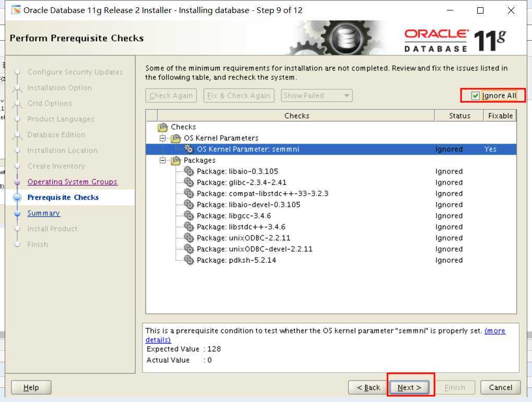Click Fix & Check Again button
Viewport: 532px width, 402px height.
(239, 96)
